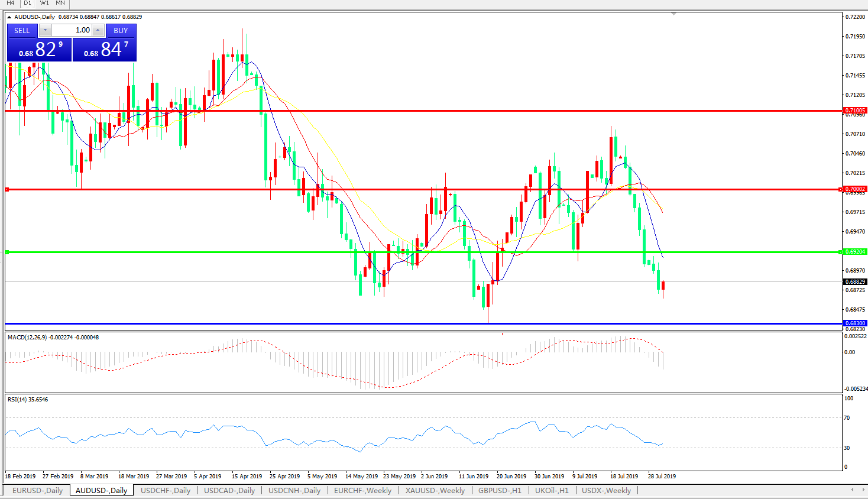Image resolution: width=868 pixels, height=499 pixels.
Task: Click the red 0.71005 price label
Action: [x=854, y=111]
